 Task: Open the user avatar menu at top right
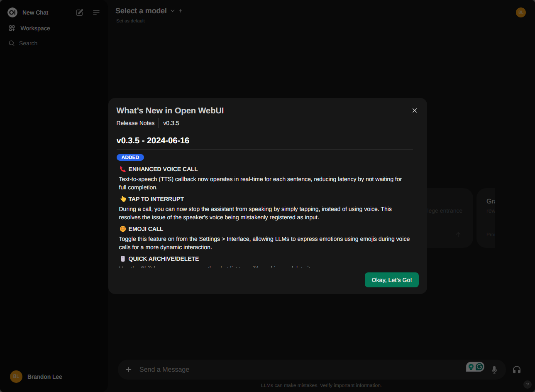521,12
